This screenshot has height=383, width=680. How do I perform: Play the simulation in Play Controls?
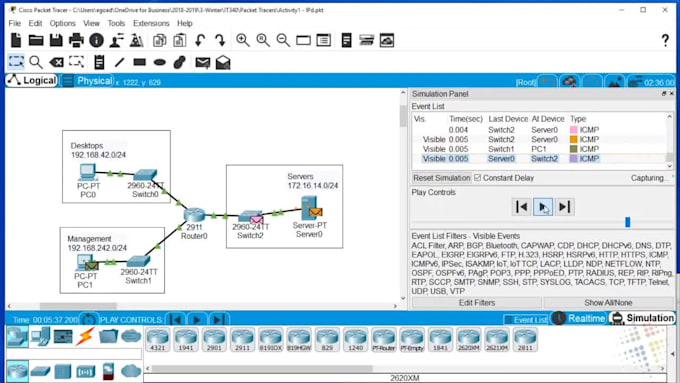(543, 207)
